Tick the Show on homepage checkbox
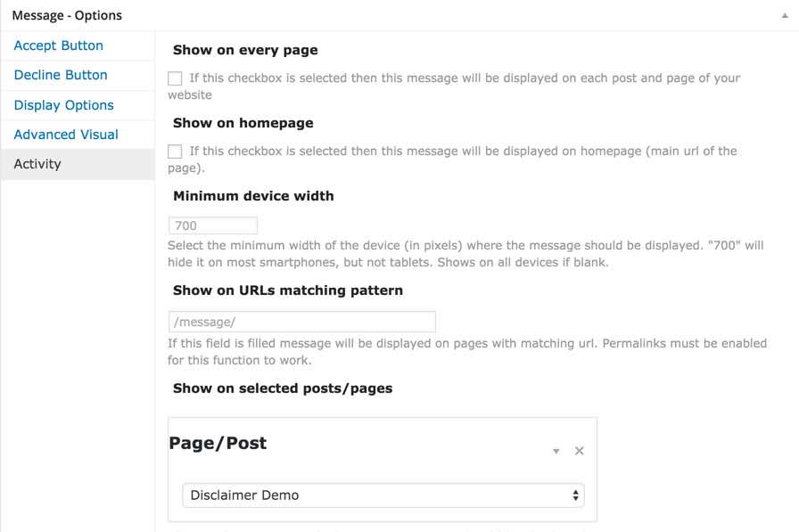This screenshot has width=799, height=532. [x=175, y=151]
